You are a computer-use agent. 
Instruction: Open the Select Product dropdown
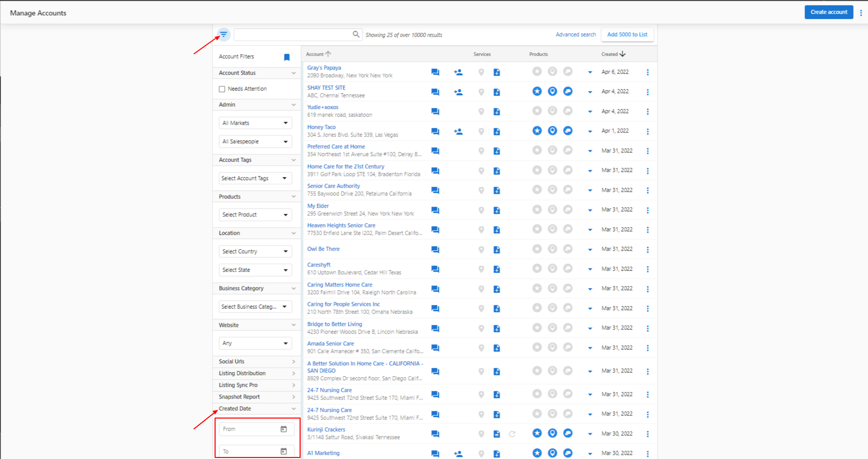[255, 214]
